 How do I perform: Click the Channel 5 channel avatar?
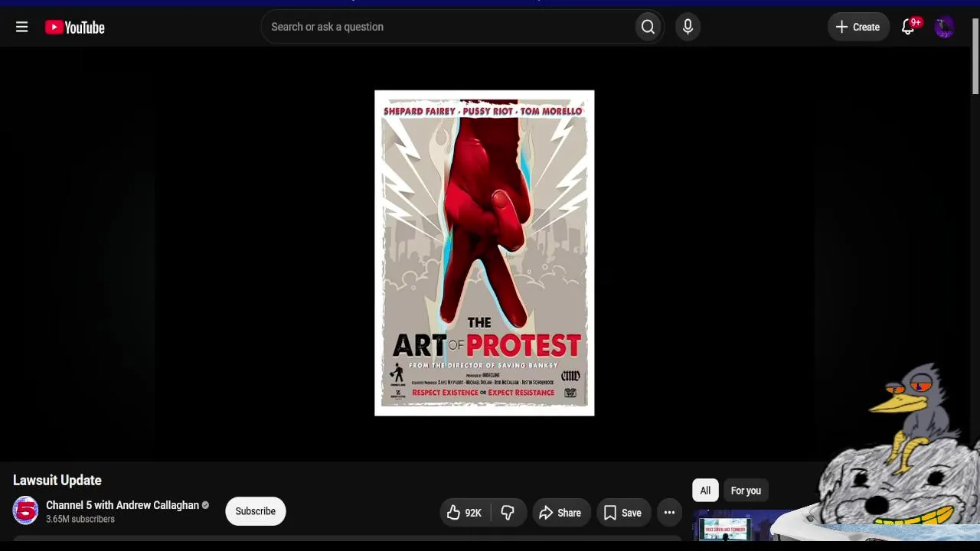point(25,511)
